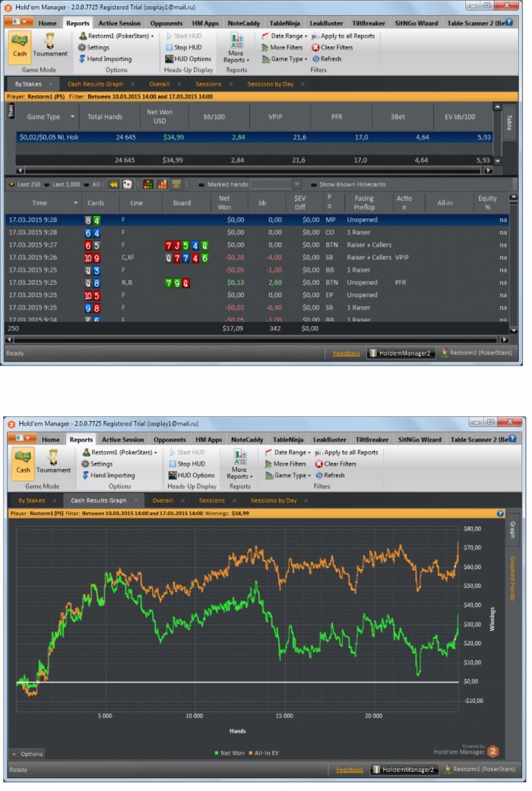The width and height of the screenshot is (532, 791).
Task: Switch to Sessions by Day tab in stakes window
Action: pos(270,84)
